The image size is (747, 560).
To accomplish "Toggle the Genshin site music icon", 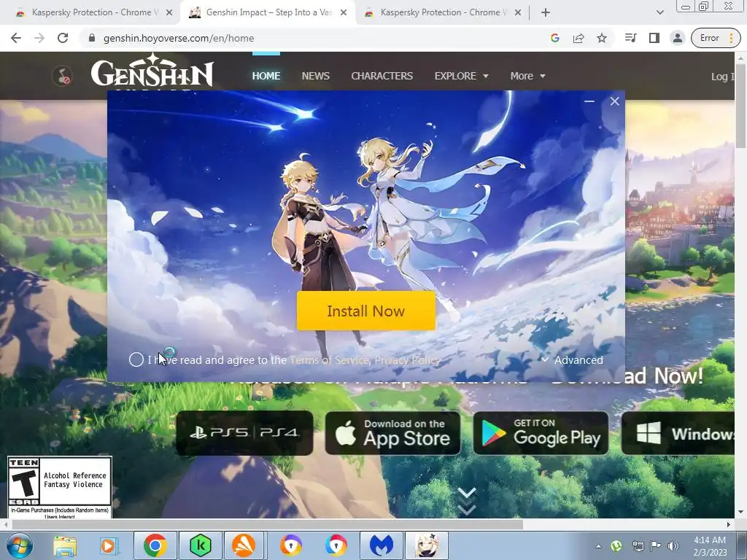I will pyautogui.click(x=62, y=76).
